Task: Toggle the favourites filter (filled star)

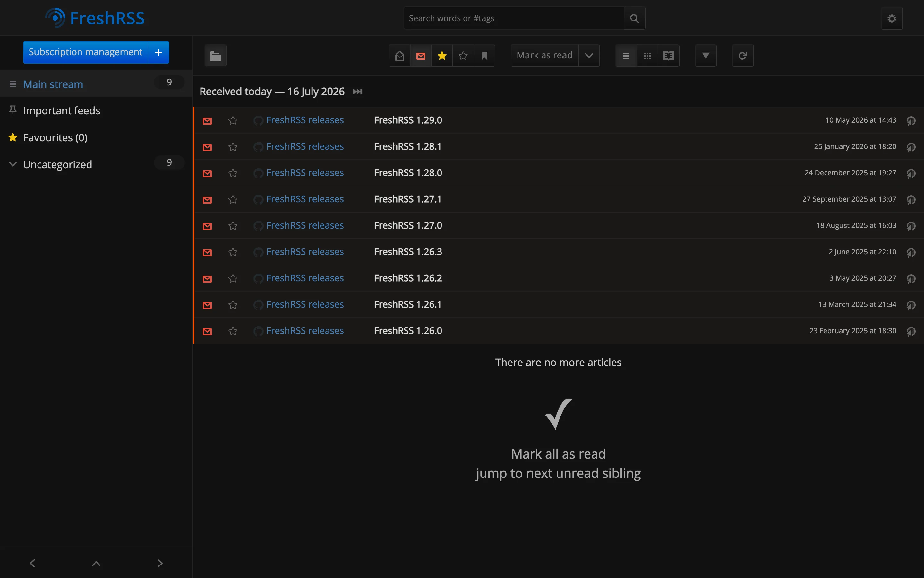Action: pyautogui.click(x=442, y=56)
